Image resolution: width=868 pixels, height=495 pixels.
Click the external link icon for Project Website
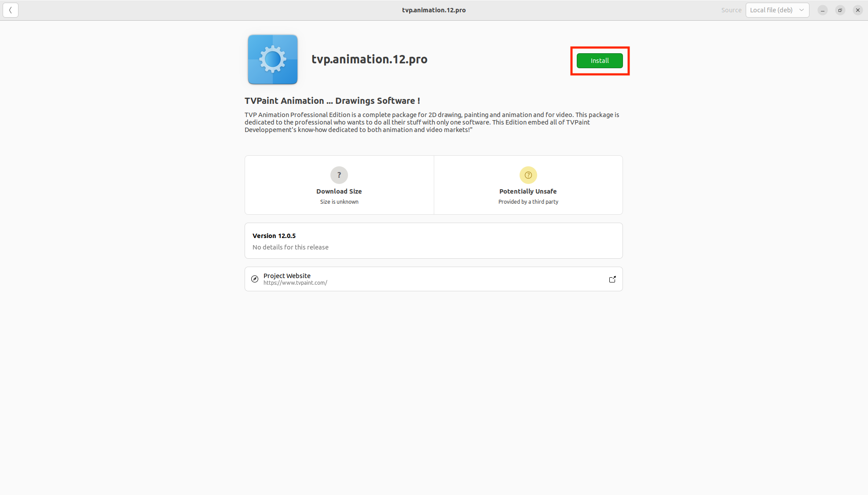tap(612, 279)
